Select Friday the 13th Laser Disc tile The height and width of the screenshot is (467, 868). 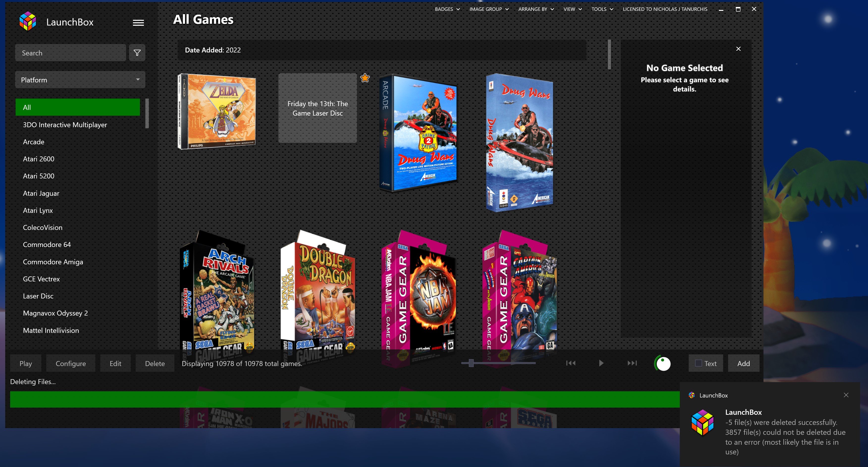click(x=317, y=108)
